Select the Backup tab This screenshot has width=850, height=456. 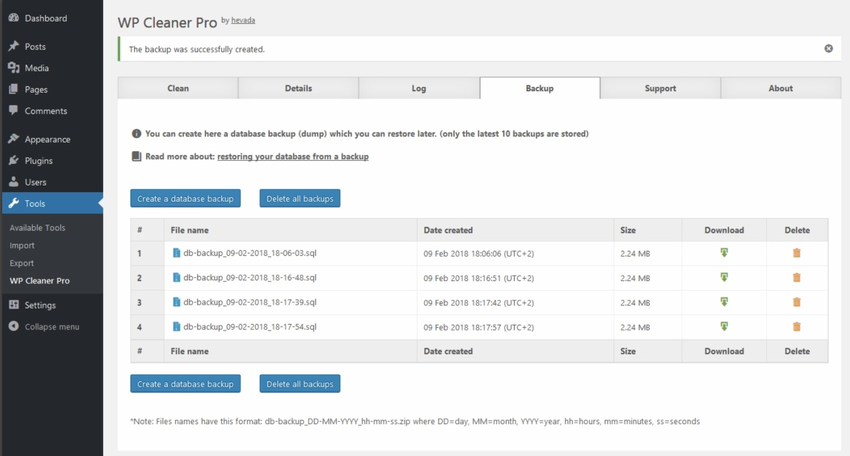[539, 88]
